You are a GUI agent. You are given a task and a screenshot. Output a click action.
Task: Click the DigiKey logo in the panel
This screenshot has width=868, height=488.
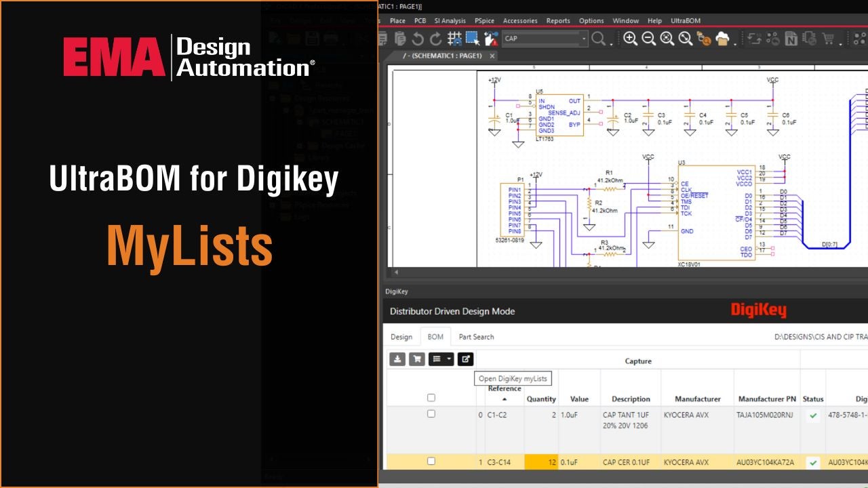[x=758, y=310]
